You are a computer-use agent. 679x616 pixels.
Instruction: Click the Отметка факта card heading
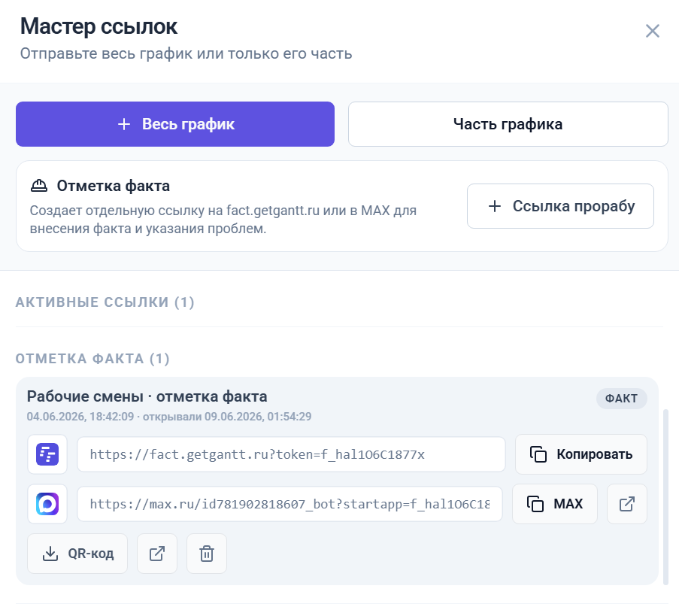[113, 186]
